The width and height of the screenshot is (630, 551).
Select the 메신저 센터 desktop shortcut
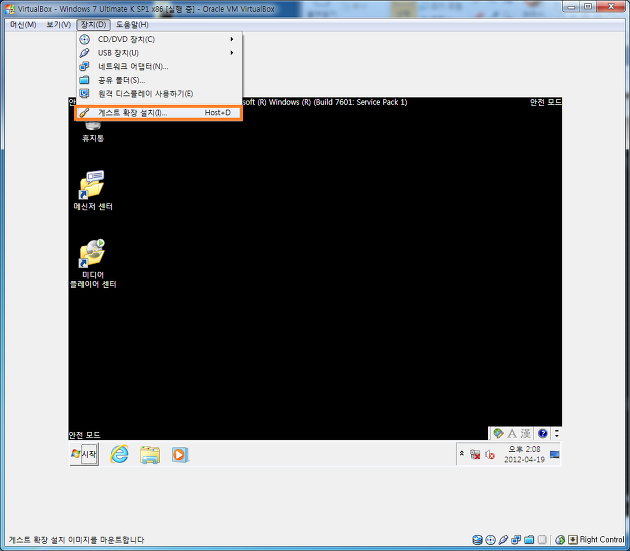click(x=93, y=190)
